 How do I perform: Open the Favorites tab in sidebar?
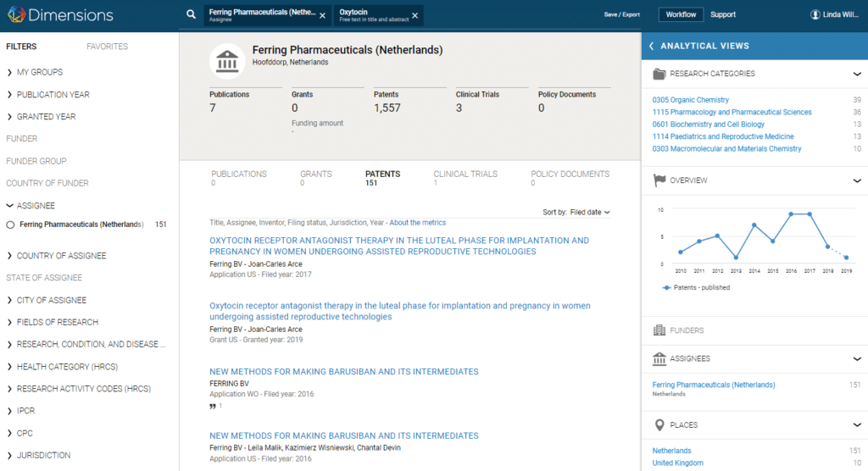107,47
